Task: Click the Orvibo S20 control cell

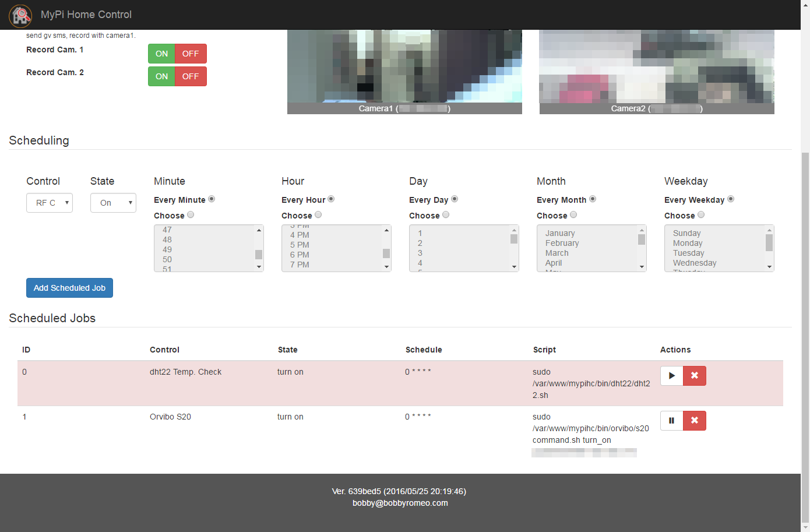Action: coord(170,417)
